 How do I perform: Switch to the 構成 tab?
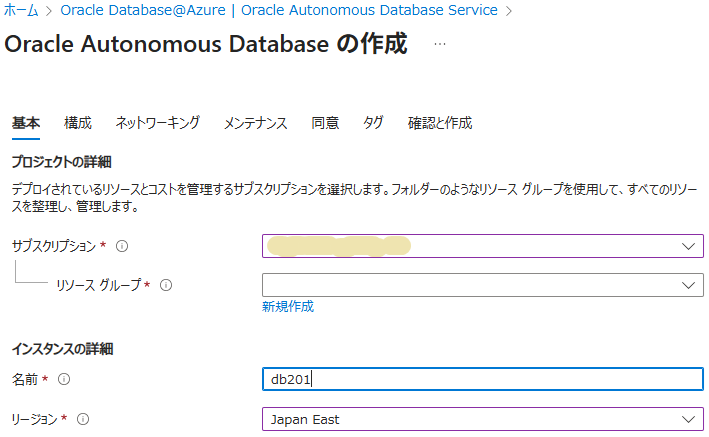click(x=78, y=123)
